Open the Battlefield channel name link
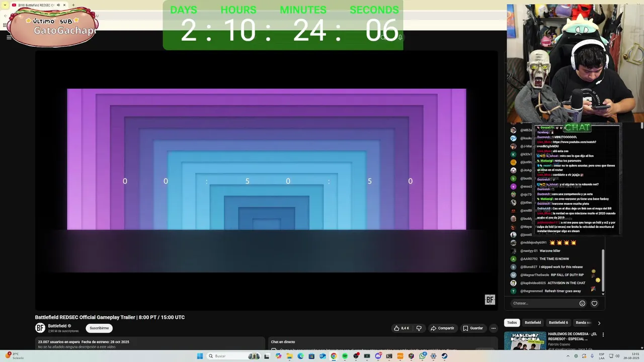The height and width of the screenshot is (362, 644). (57, 326)
